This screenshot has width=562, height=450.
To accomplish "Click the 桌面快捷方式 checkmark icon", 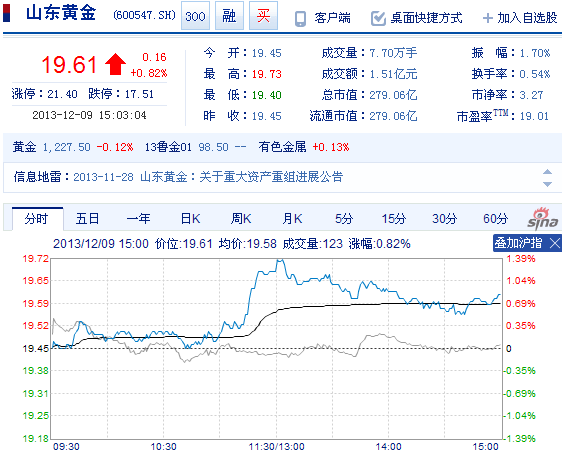I will [x=378, y=18].
